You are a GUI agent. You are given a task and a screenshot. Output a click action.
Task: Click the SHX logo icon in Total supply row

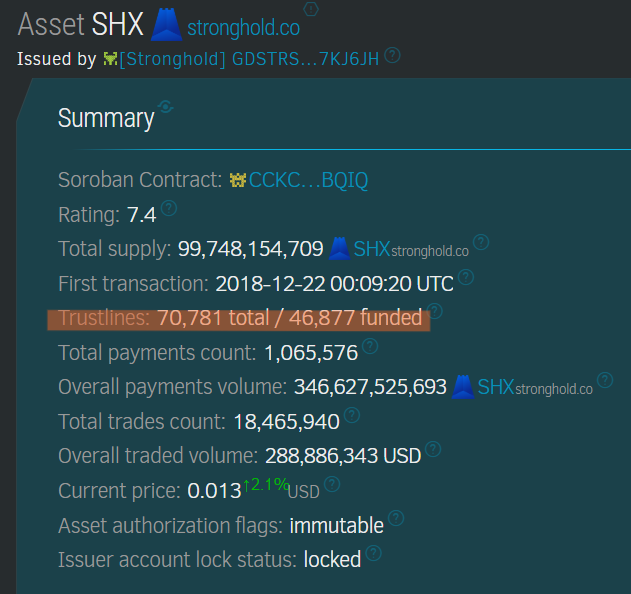(339, 248)
